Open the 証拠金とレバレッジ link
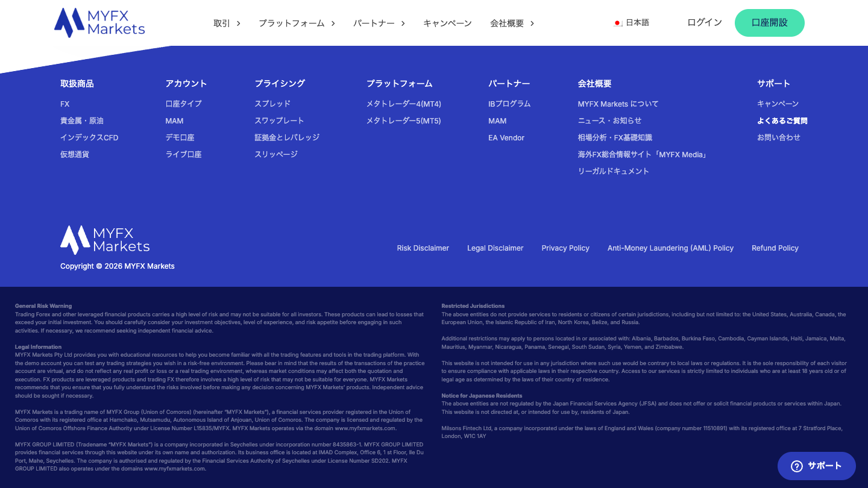 pyautogui.click(x=288, y=138)
